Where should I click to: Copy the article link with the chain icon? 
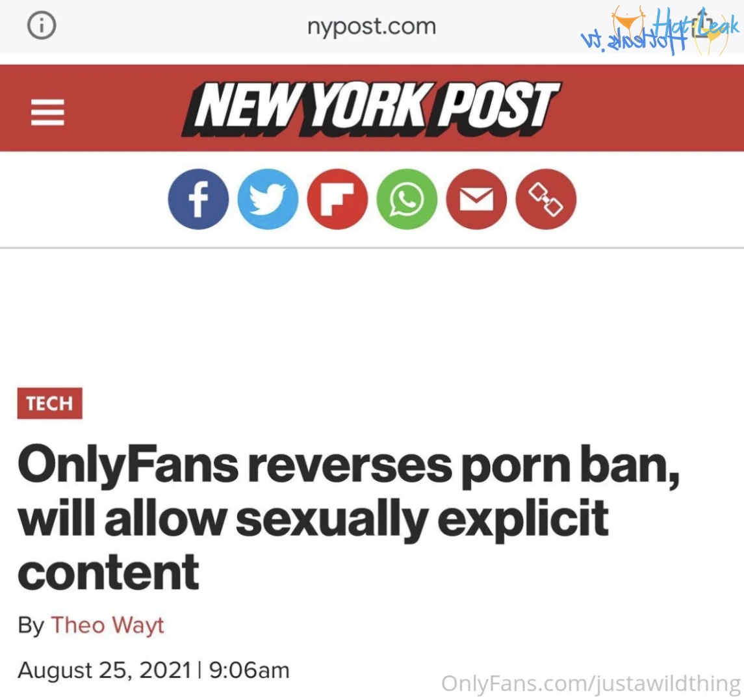pos(546,200)
